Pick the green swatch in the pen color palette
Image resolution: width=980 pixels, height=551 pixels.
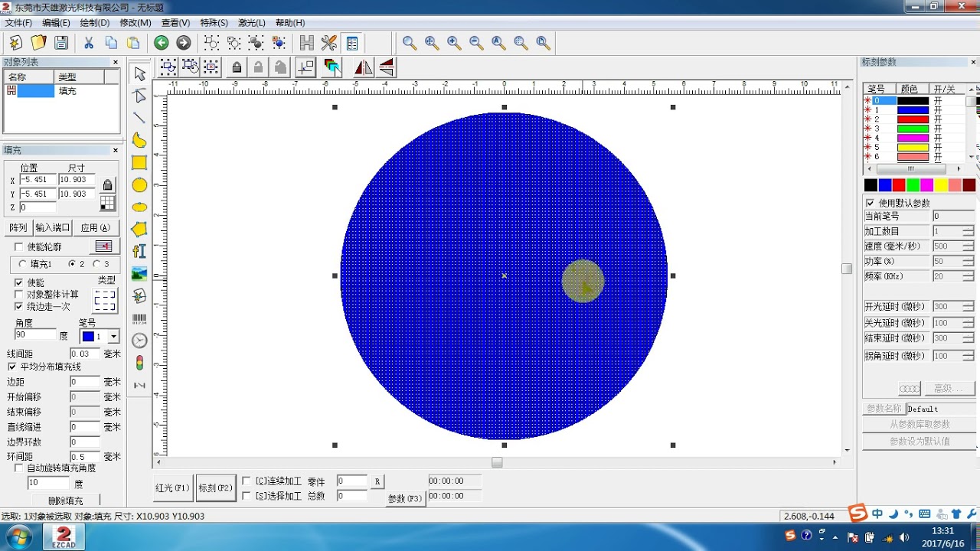(x=913, y=185)
